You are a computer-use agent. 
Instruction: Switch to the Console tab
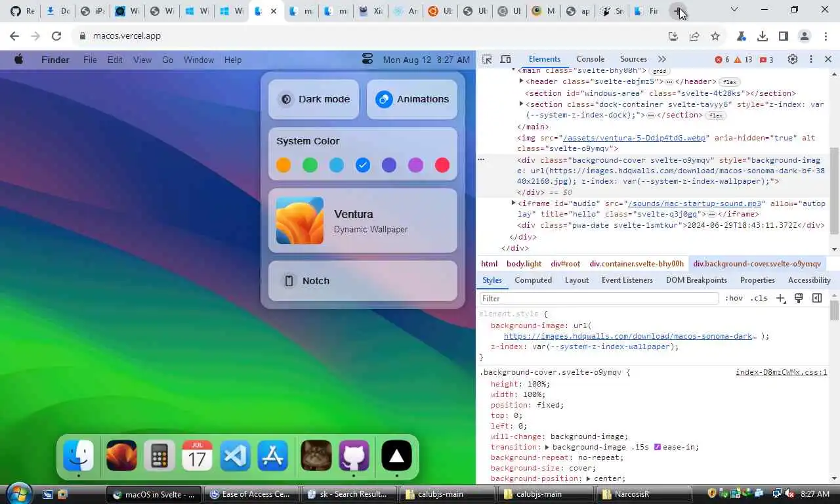pos(590,59)
